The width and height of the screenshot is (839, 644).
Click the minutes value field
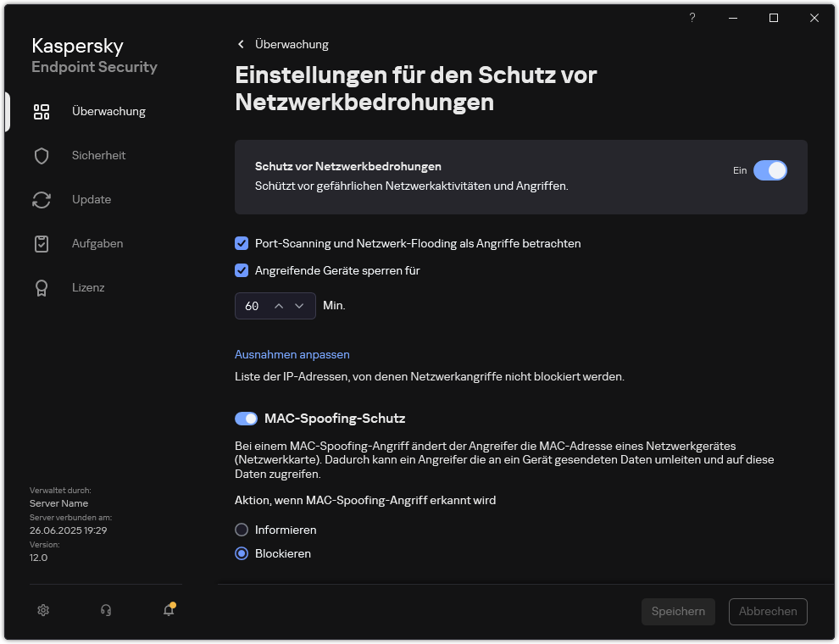tap(252, 305)
